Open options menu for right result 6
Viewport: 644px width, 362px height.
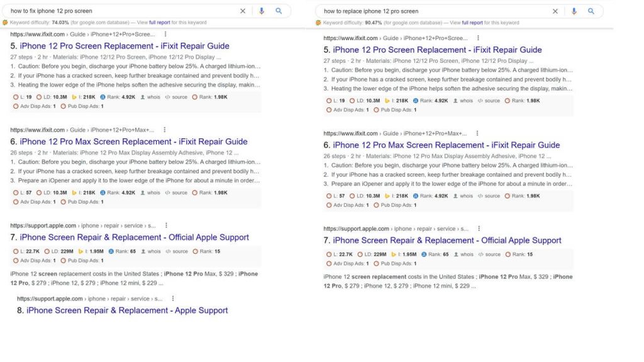[x=477, y=133]
